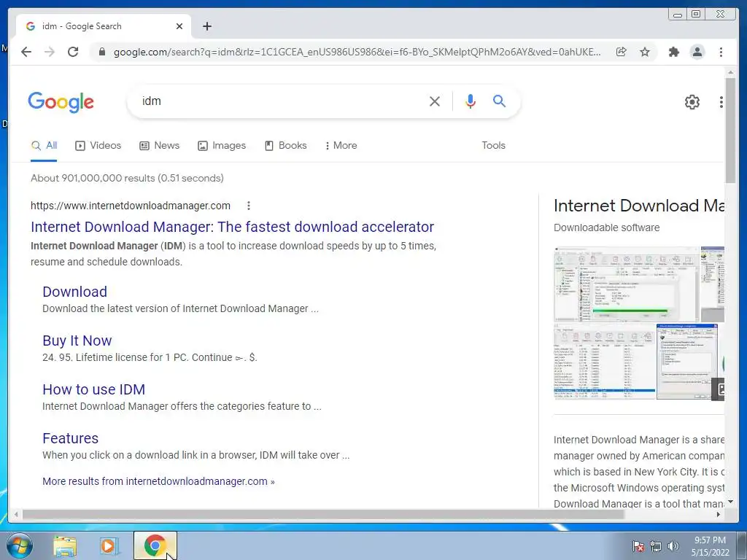
Task: Open IDM download list screenshot thumbnail
Action: 605,362
